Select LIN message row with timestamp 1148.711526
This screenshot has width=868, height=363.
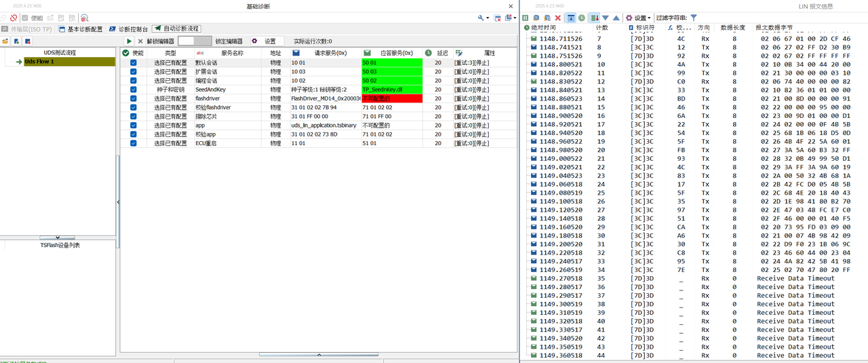tap(694, 39)
